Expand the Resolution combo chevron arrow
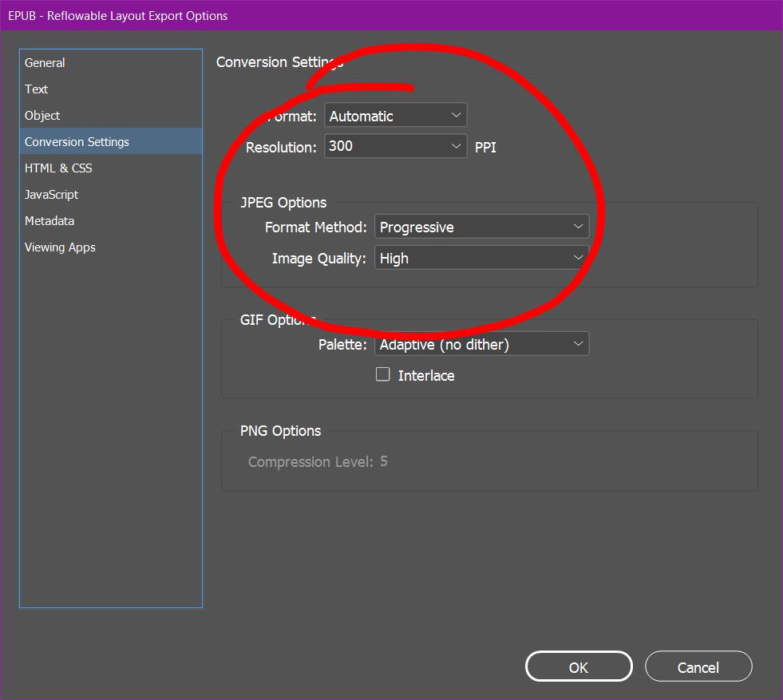 point(456,145)
